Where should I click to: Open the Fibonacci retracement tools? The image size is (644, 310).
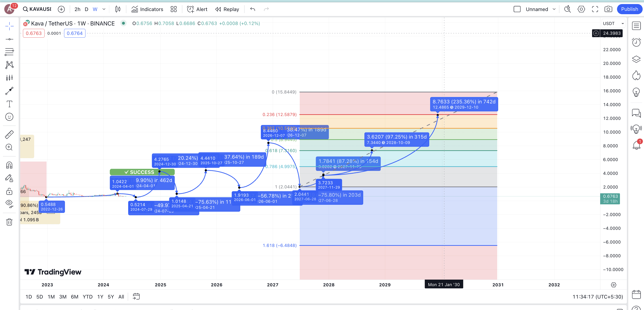point(9,52)
